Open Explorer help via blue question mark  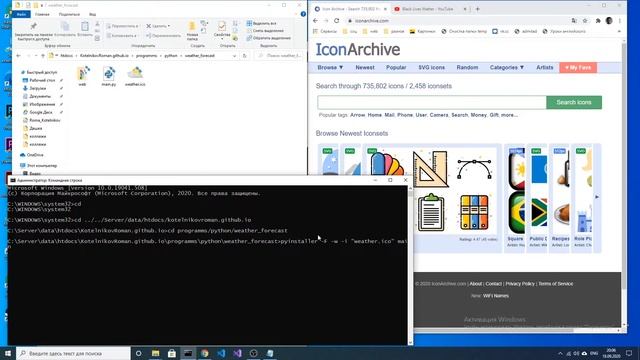(303, 14)
